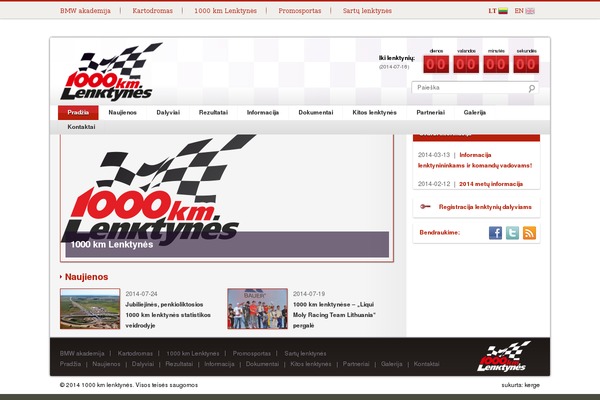Click the large 1000 km Lenktynės slider banner
The height and width of the screenshot is (400, 600).
pos(227,198)
